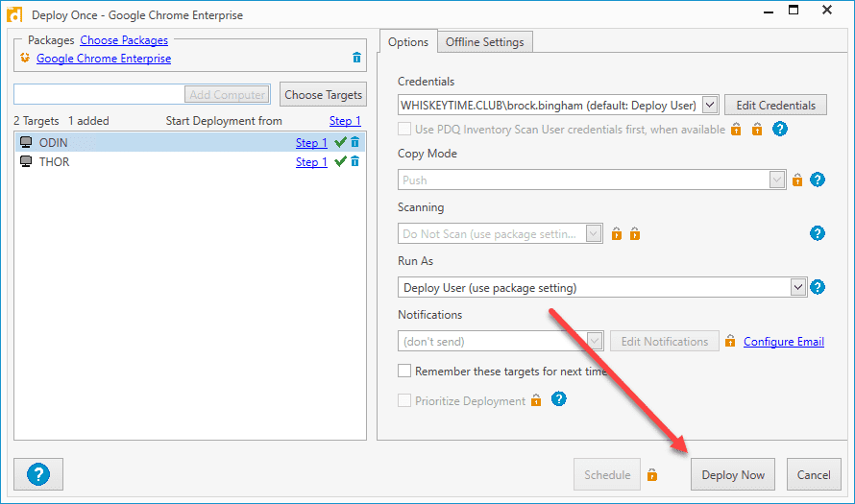The width and height of the screenshot is (855, 504).
Task: Select THOR target row
Action: coord(190,162)
